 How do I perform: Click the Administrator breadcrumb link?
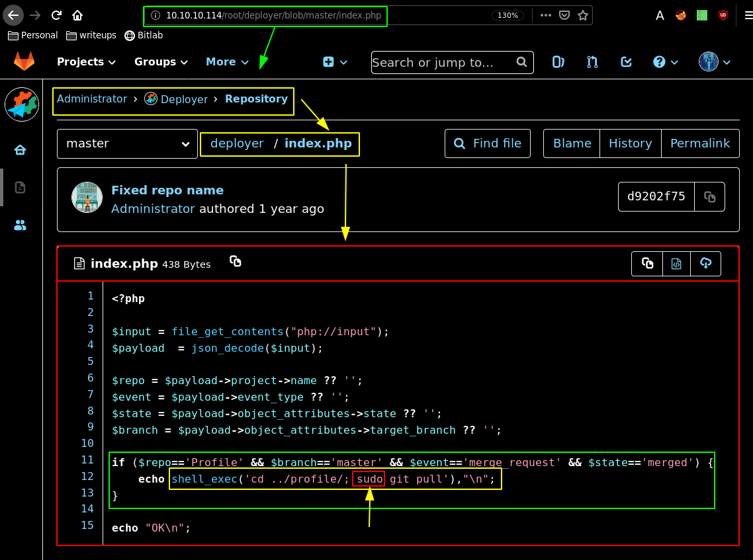point(92,99)
